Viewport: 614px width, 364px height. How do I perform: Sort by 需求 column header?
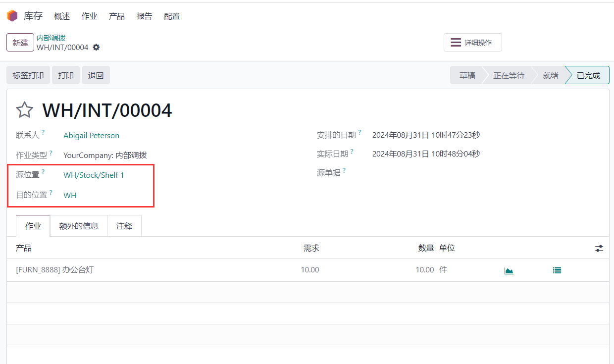311,248
